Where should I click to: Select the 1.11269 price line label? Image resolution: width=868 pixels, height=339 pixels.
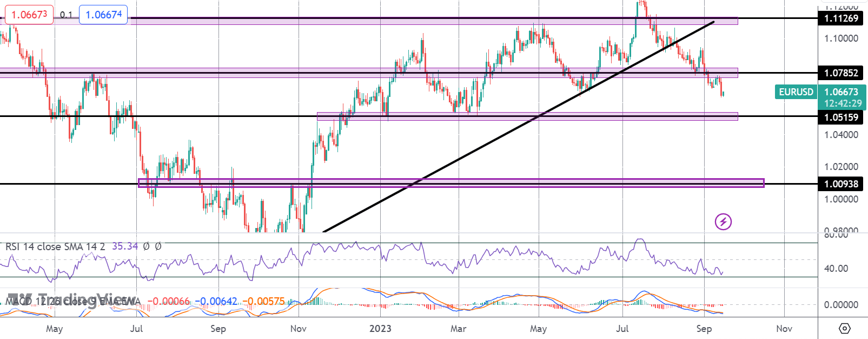pos(840,18)
